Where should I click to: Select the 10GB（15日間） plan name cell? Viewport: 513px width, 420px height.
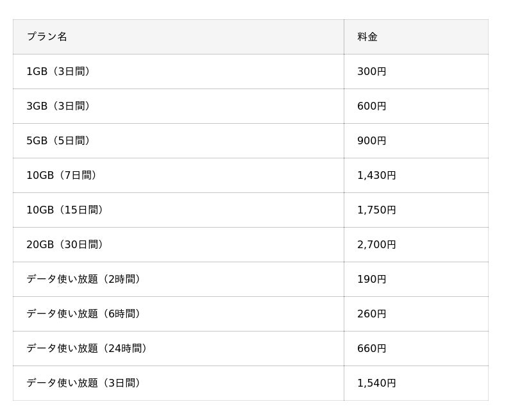[x=64, y=210]
